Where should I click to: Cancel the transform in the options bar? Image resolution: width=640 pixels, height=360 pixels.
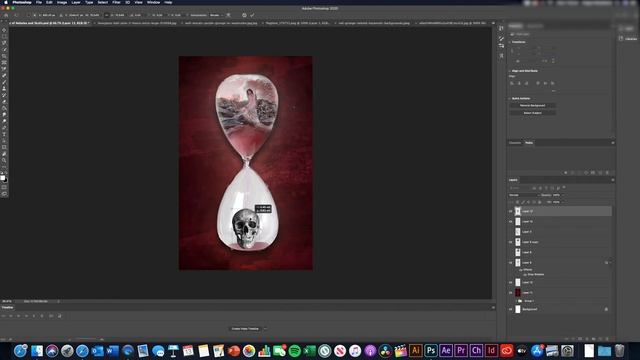point(244,15)
